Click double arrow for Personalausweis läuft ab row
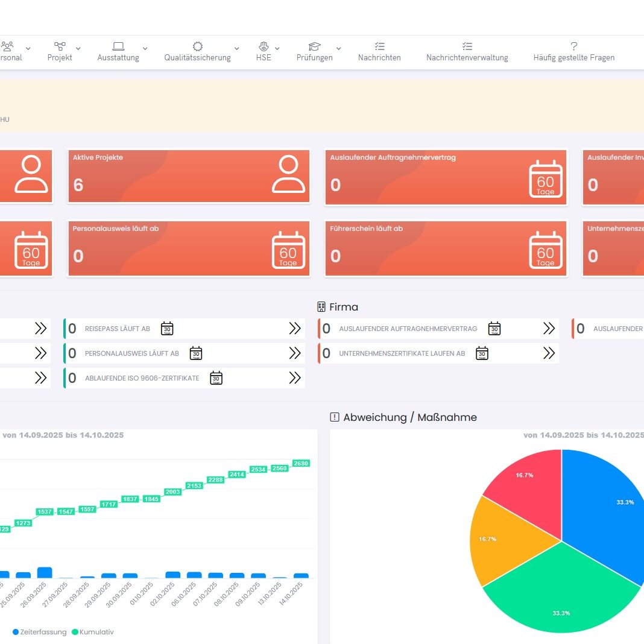The width and height of the screenshot is (644, 644). [x=294, y=353]
